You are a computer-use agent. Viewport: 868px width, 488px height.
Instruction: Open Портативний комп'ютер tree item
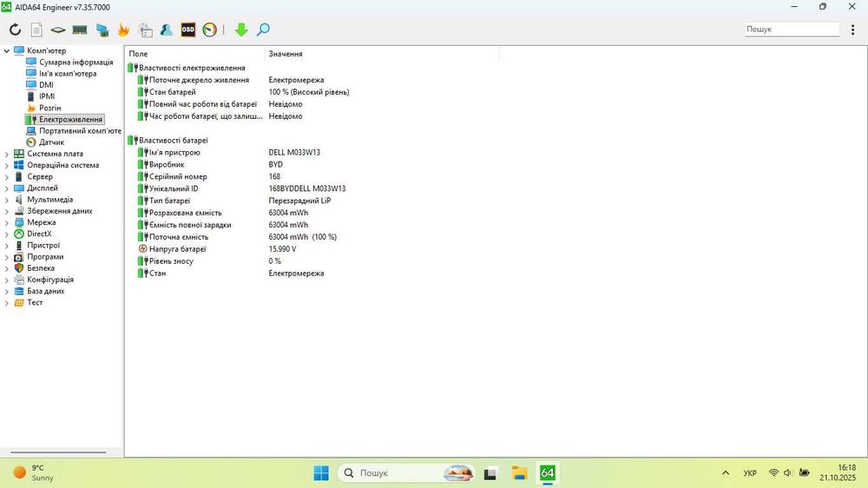[80, 131]
